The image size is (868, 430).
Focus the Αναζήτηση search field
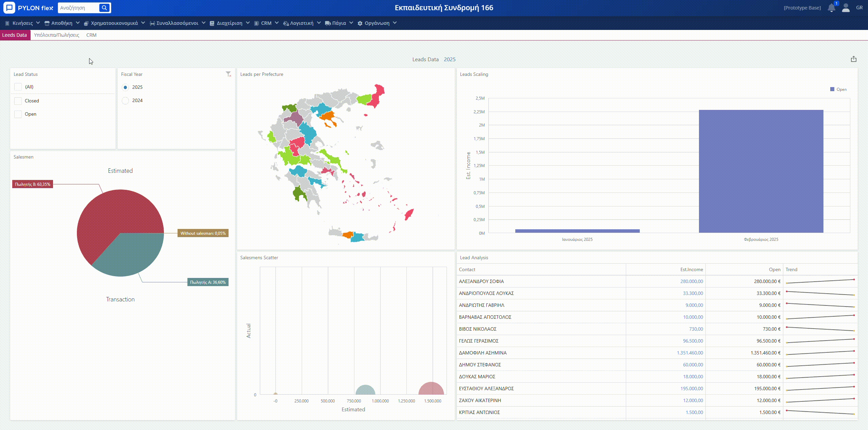[x=79, y=7]
